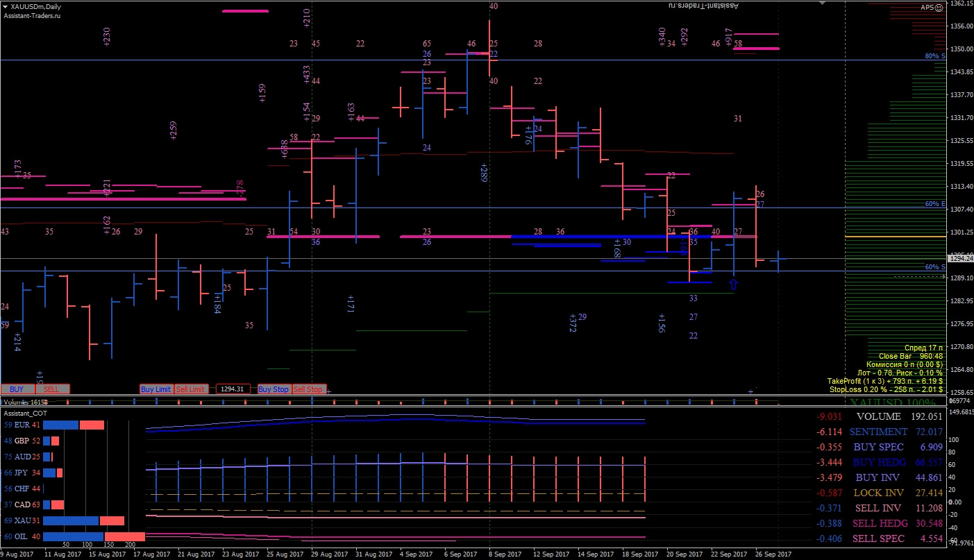Toggle the SELL SPEC line label

click(879, 538)
